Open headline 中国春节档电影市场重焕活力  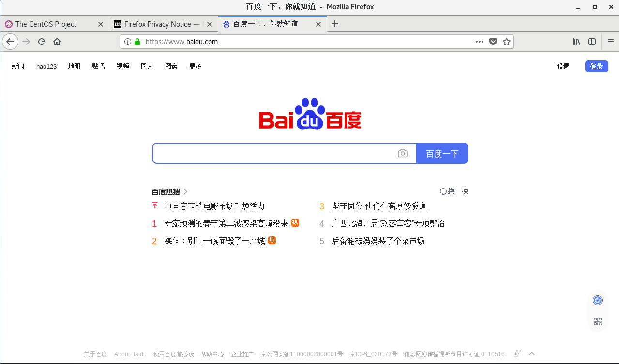[214, 206]
